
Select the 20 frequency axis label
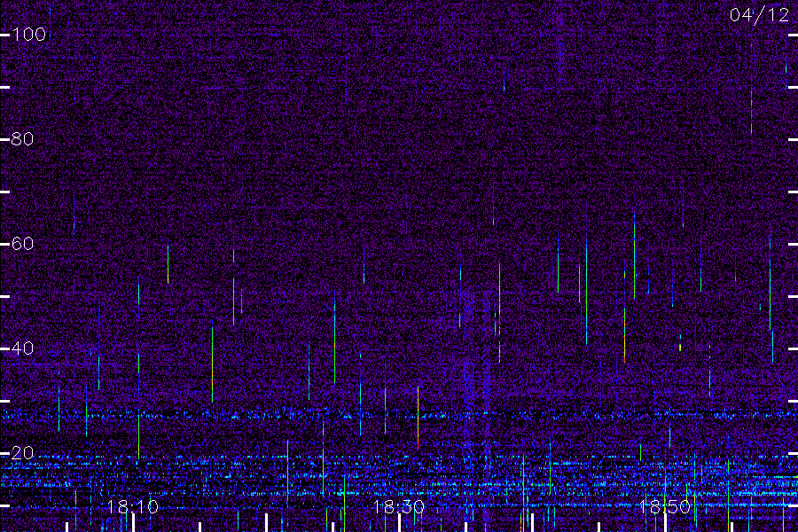point(22,453)
